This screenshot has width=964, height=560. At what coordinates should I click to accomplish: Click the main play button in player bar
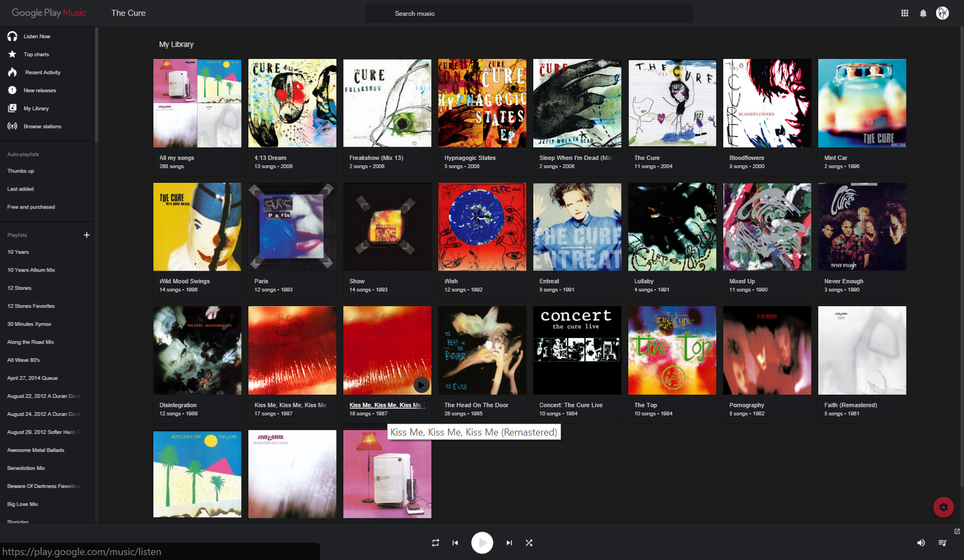482,543
